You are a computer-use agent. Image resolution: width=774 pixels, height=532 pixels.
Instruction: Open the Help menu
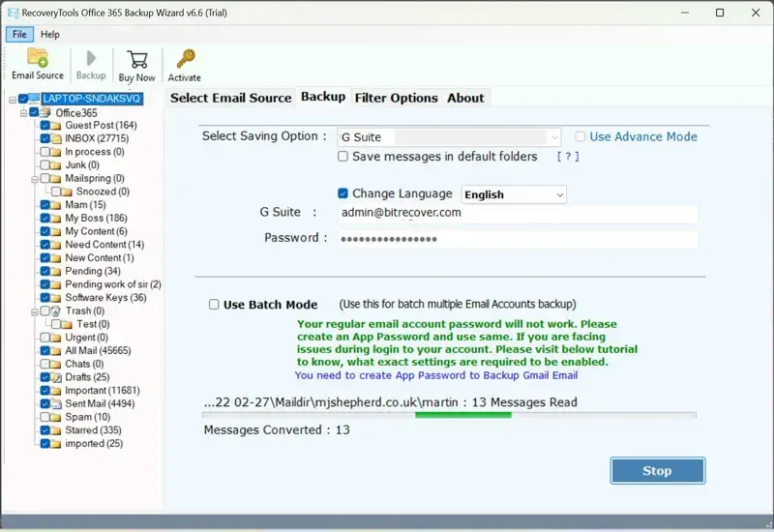(50, 34)
